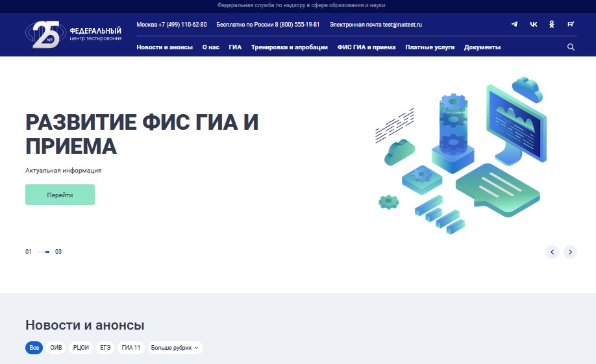Select the РЦОИ news filter
596x364 pixels.
coord(81,348)
